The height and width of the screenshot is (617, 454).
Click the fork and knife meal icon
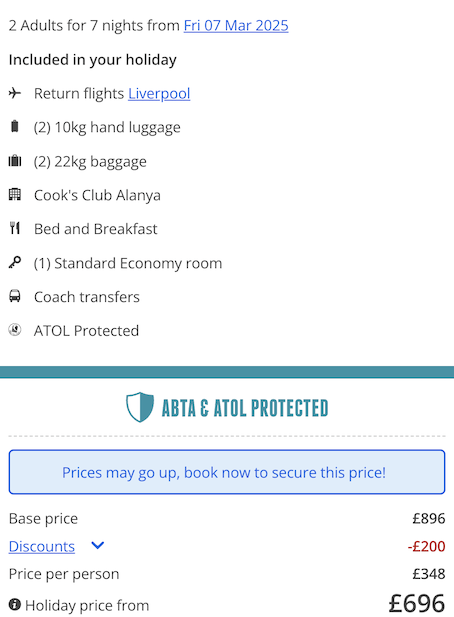15,228
